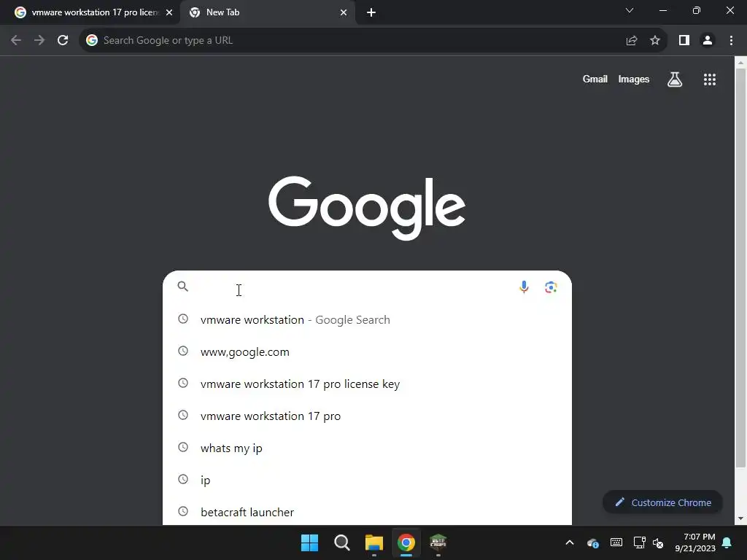The height and width of the screenshot is (560, 747).
Task: Show hidden system tray icons
Action: tap(569, 542)
